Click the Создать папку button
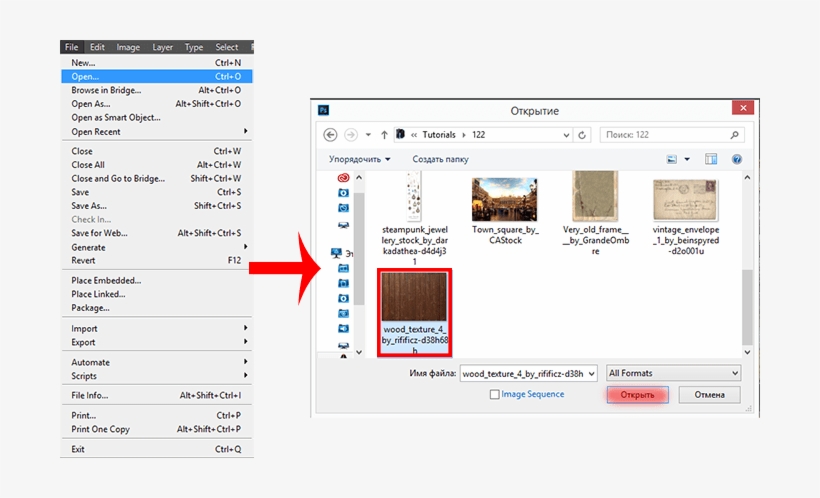This screenshot has width=820, height=498. pos(440,159)
